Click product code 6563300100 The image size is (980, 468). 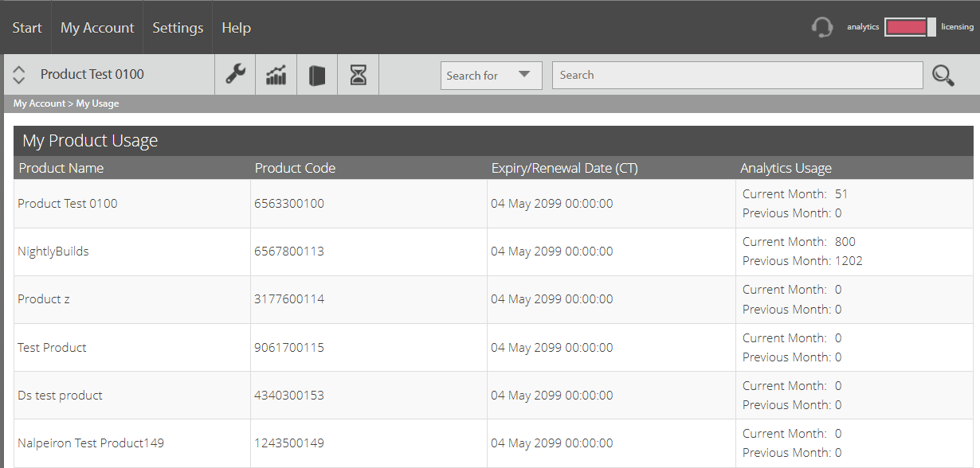click(289, 204)
